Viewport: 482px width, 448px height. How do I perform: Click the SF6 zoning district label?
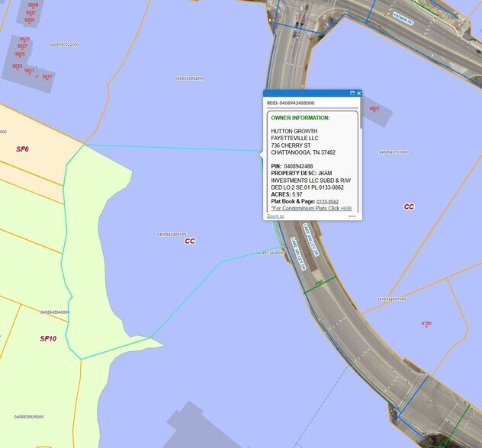point(22,149)
